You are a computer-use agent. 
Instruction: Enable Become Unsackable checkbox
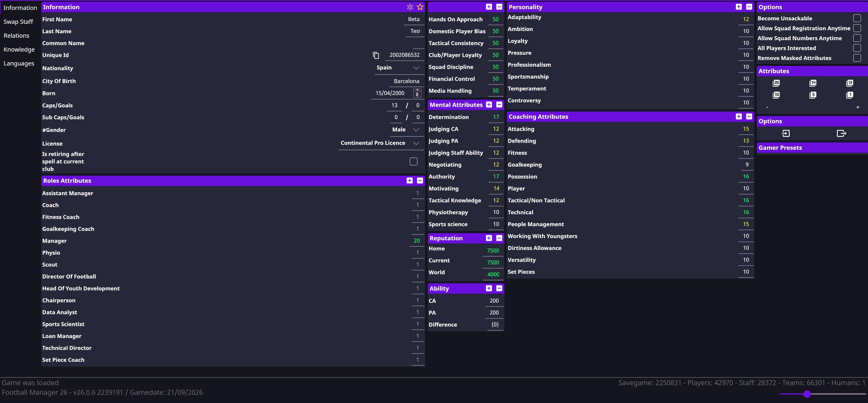[857, 18]
